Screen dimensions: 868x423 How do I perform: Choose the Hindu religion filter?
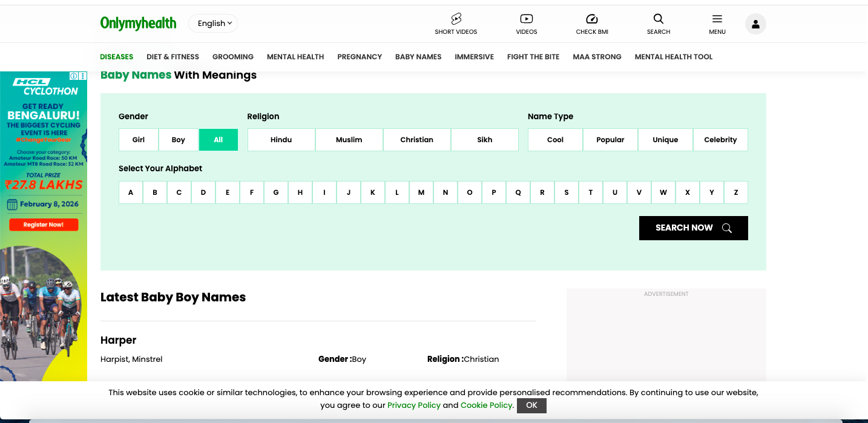(x=281, y=140)
